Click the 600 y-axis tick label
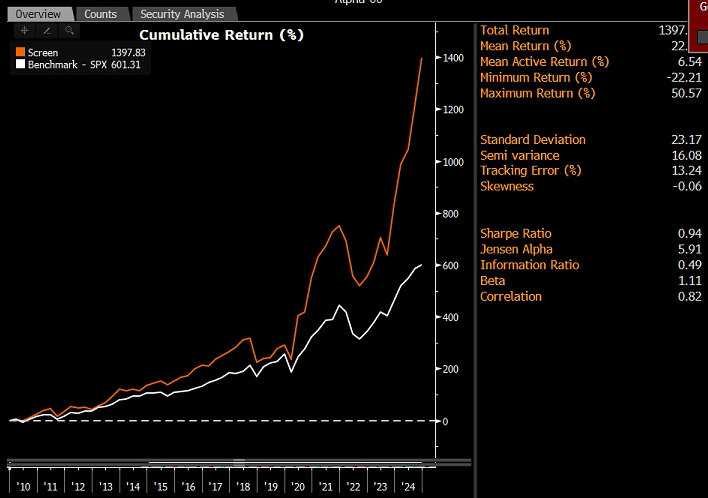This screenshot has height=498, width=708. (451, 265)
